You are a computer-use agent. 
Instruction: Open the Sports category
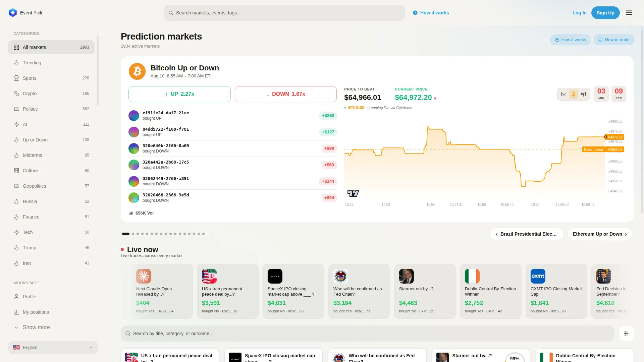point(51,78)
